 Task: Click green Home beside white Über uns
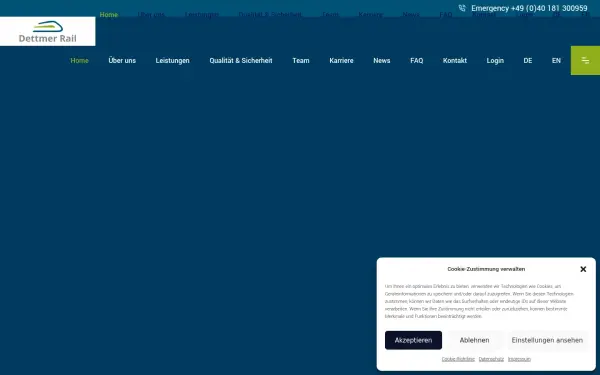pyautogui.click(x=80, y=60)
